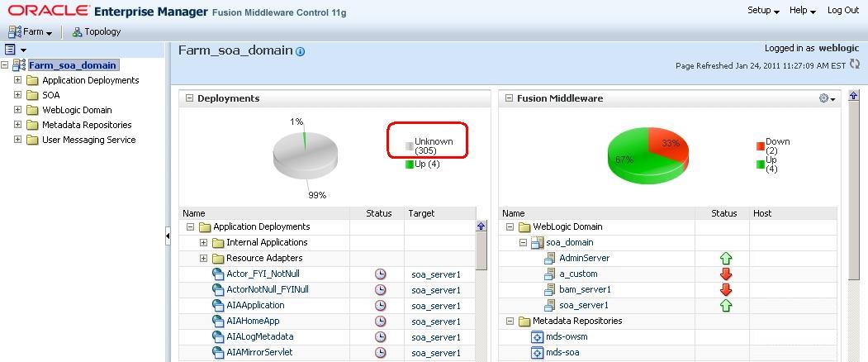Click ActorNotNull_FYINull clock status icon

pos(380,289)
